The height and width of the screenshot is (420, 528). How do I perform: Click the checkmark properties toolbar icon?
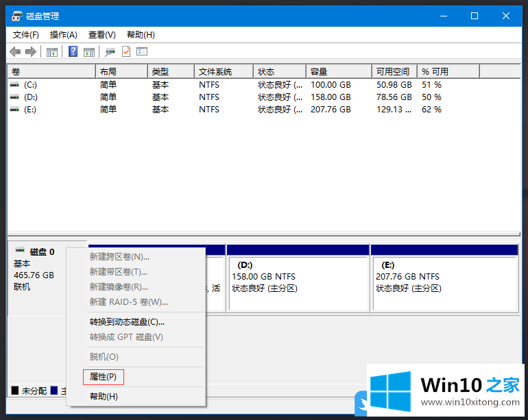click(x=126, y=51)
